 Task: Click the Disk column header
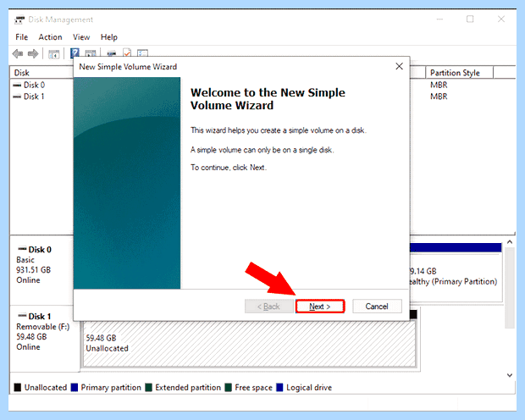pos(41,73)
